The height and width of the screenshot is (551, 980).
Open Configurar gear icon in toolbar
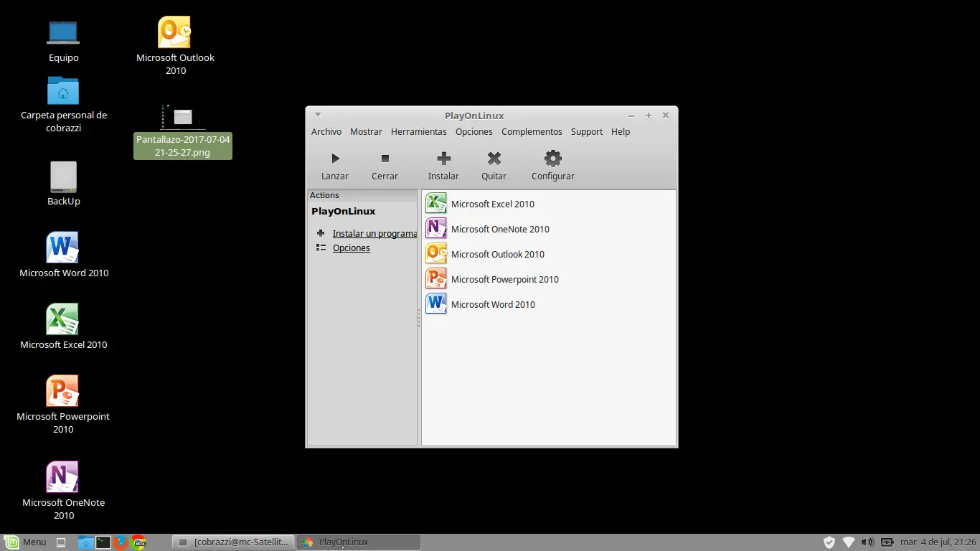(x=552, y=159)
